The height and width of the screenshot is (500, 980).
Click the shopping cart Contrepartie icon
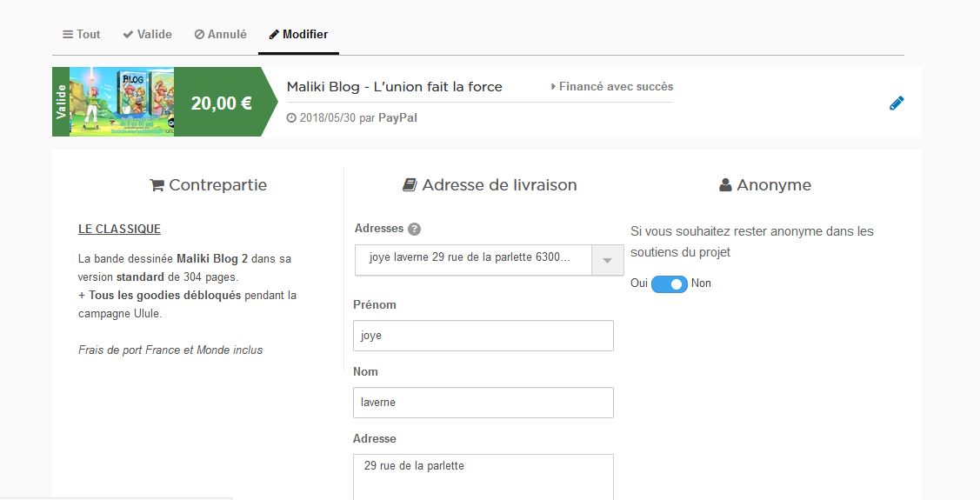pos(157,185)
